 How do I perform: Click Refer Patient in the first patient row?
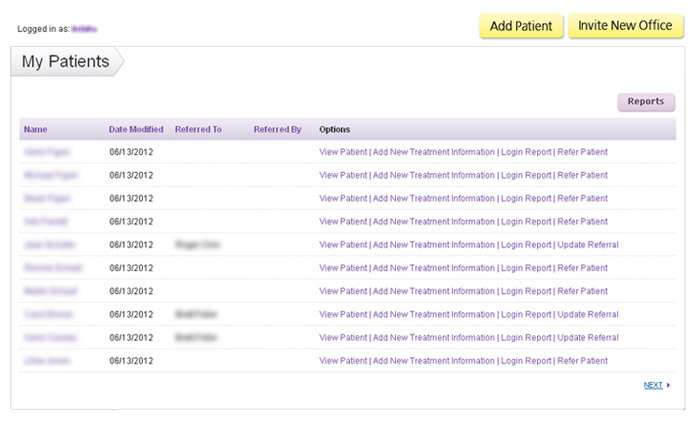[x=582, y=152]
